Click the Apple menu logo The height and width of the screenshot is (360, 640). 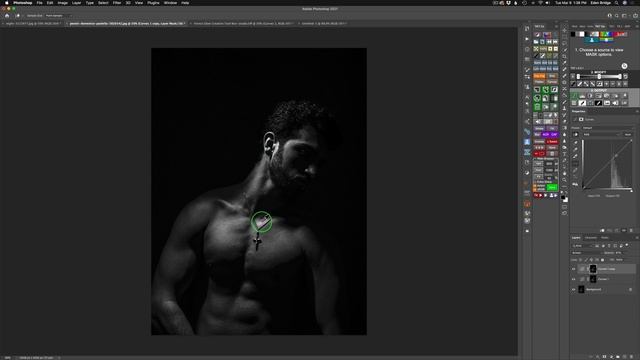click(7, 3)
